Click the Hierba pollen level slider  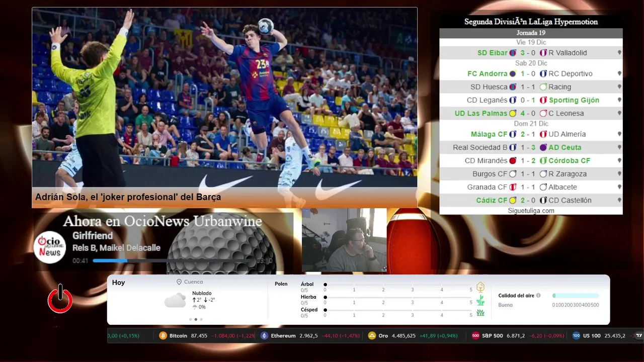click(x=398, y=298)
